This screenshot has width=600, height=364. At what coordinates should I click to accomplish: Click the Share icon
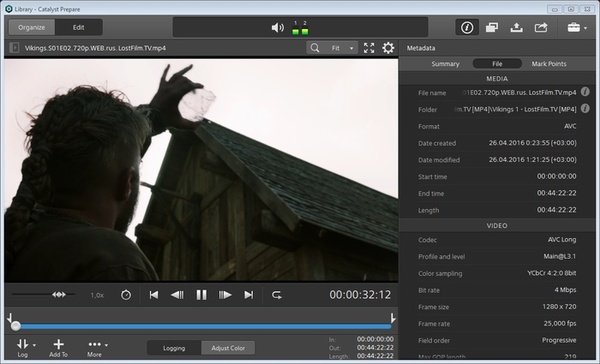click(541, 28)
